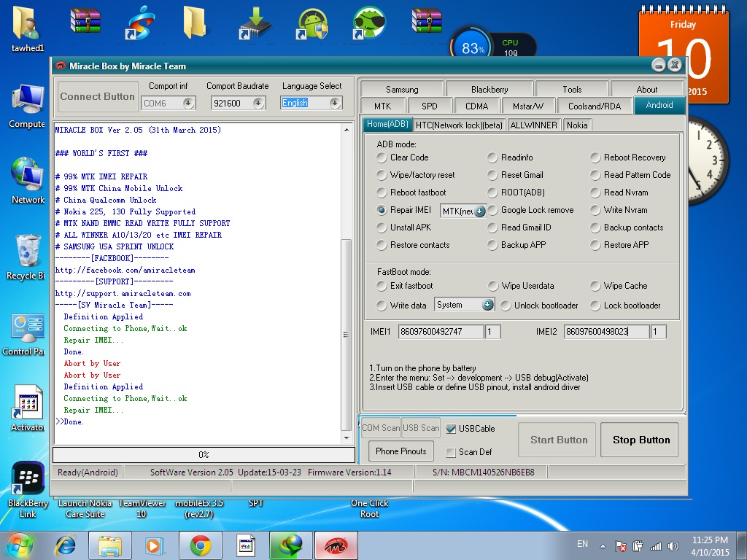Open the plain yellow folder on desktop
747x560 pixels.
pos(195,23)
